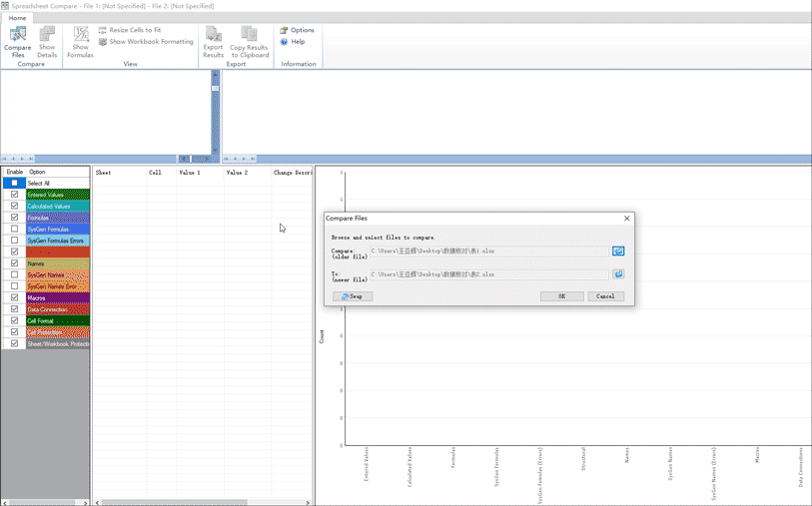Click the Export Results icon
Screen dimensions: 812x506
point(213,41)
